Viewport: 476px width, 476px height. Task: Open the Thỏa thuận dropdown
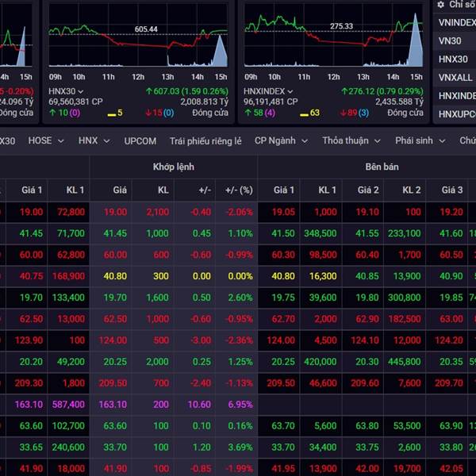point(351,140)
